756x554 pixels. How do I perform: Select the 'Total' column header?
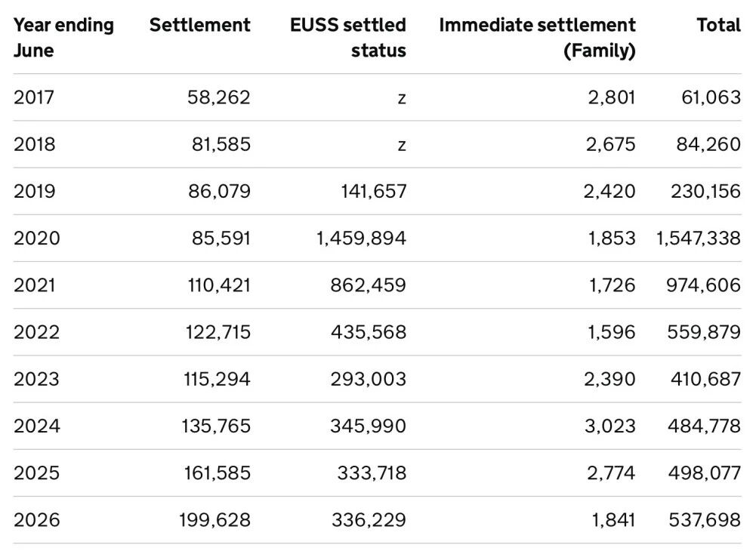pos(718,25)
